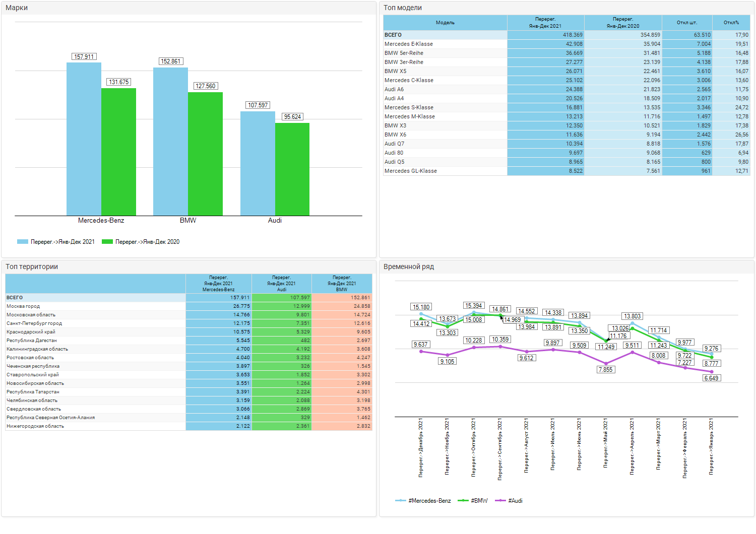Click the #Mercedes-Benz line legend entry
The image size is (756, 534).
[x=423, y=501]
